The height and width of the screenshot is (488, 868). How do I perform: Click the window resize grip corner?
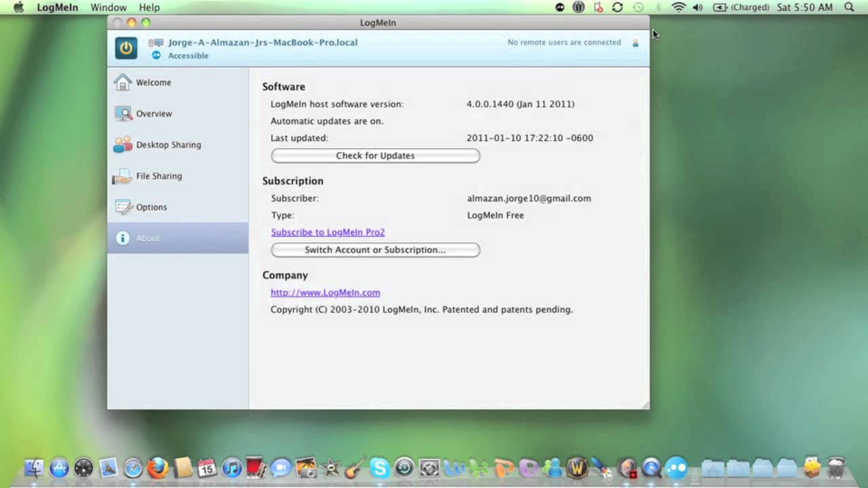tap(645, 405)
